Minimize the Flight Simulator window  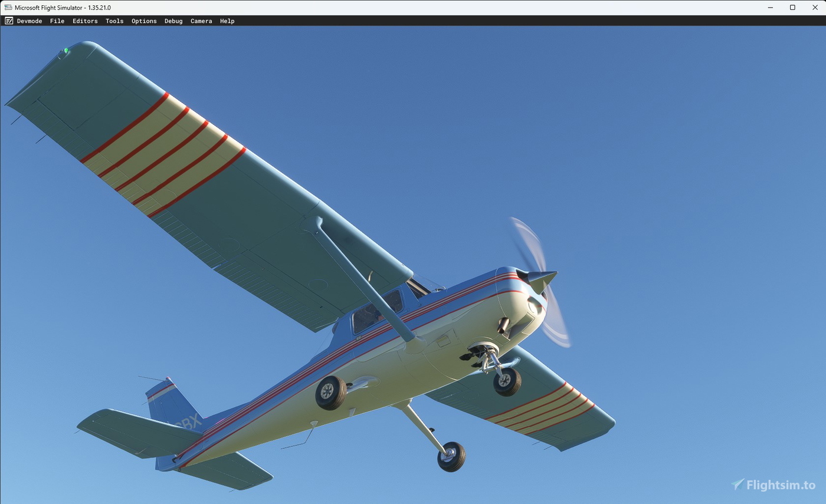[x=770, y=8]
